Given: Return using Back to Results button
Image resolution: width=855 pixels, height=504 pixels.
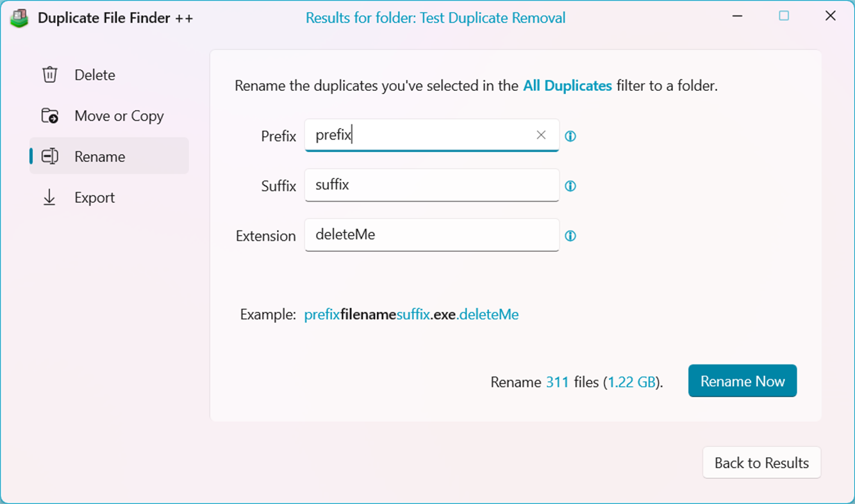Looking at the screenshot, I should click(761, 462).
